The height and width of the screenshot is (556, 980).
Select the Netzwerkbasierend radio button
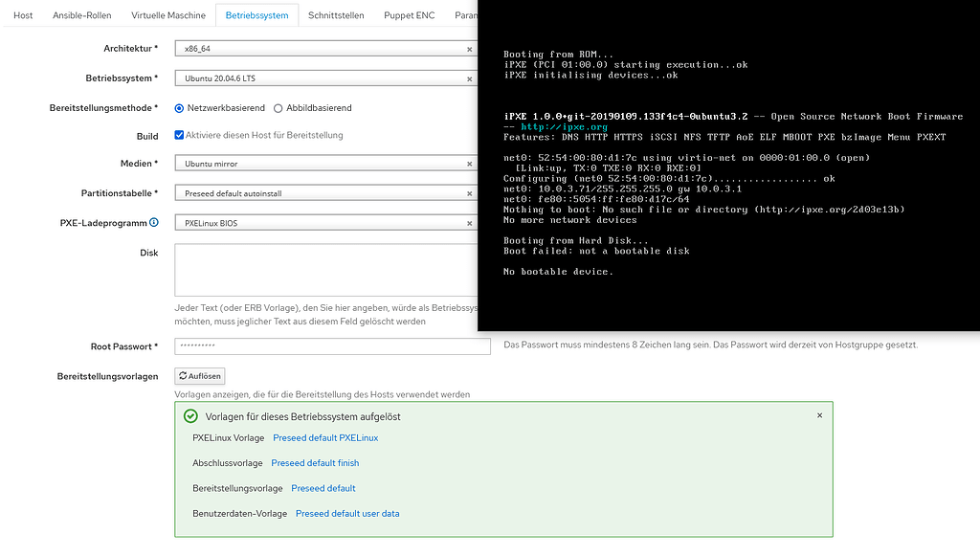[x=178, y=107]
